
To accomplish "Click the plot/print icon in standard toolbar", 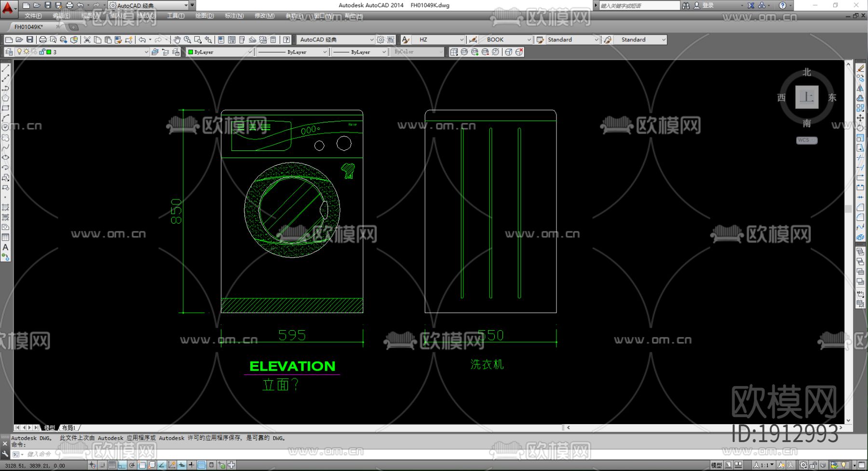I will 42,40.
